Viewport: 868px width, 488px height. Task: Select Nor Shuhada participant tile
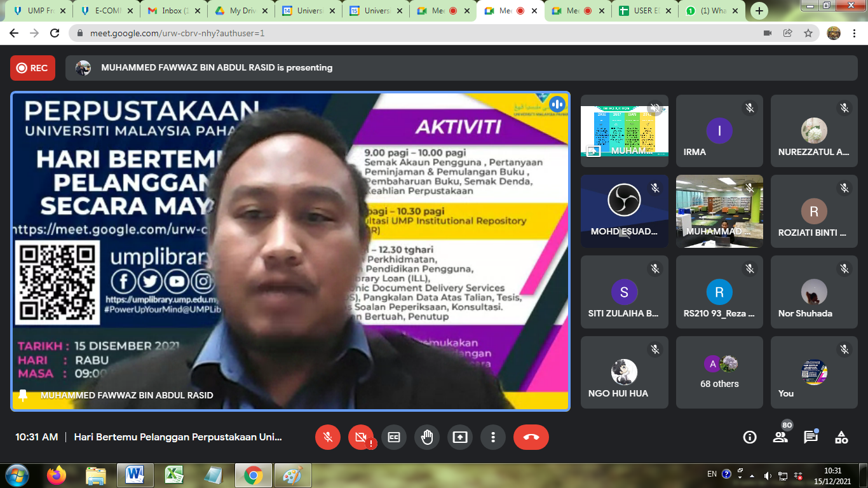814,292
